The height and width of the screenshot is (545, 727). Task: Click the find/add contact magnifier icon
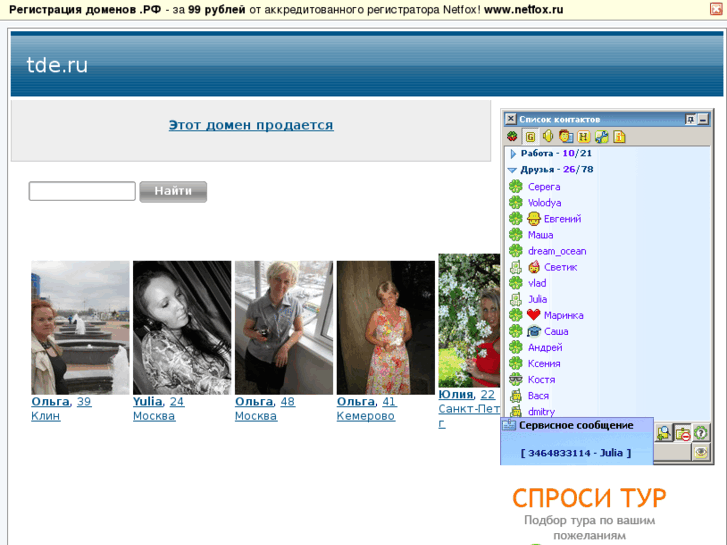(x=663, y=433)
